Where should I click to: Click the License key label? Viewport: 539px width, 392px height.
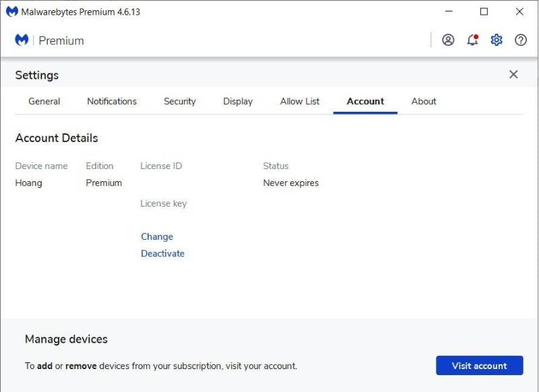pyautogui.click(x=163, y=203)
